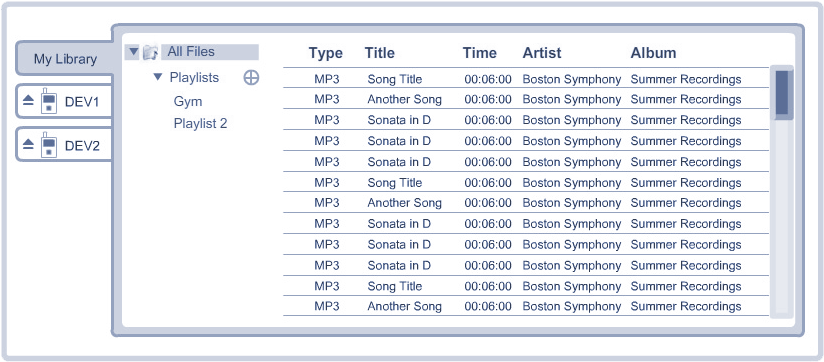
Task: Sort by the Artist column header
Action: (x=542, y=53)
